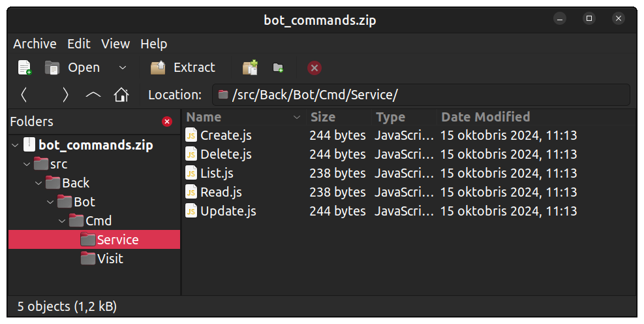Open the View menu

(115, 44)
